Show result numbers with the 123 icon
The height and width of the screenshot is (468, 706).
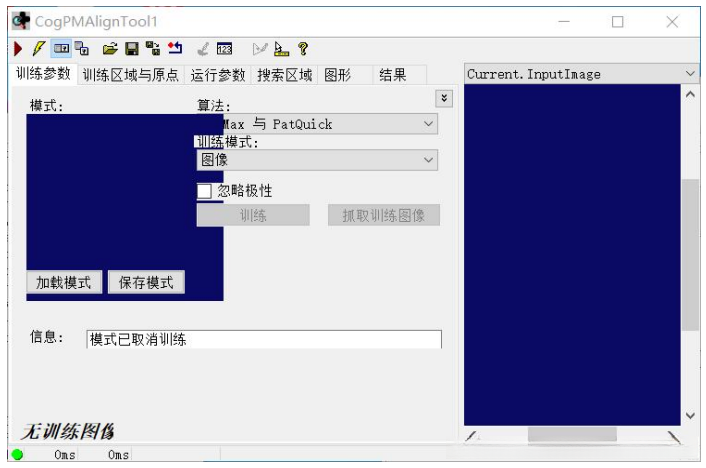point(224,49)
